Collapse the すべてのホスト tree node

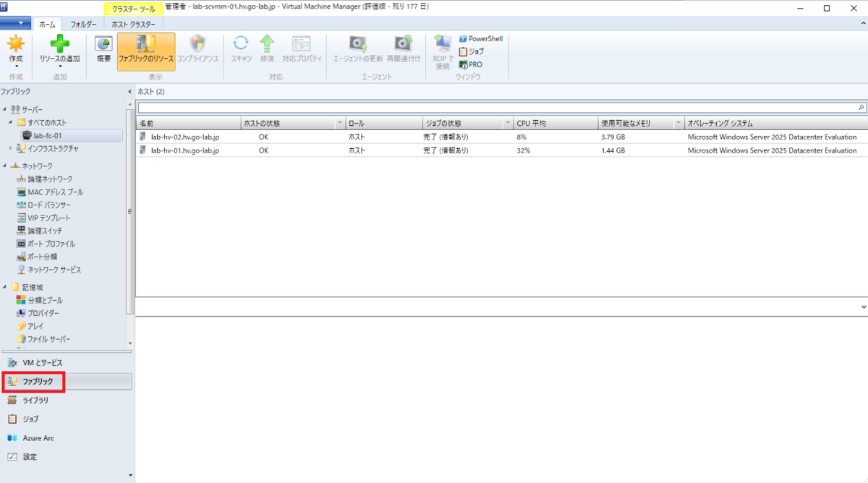11,122
